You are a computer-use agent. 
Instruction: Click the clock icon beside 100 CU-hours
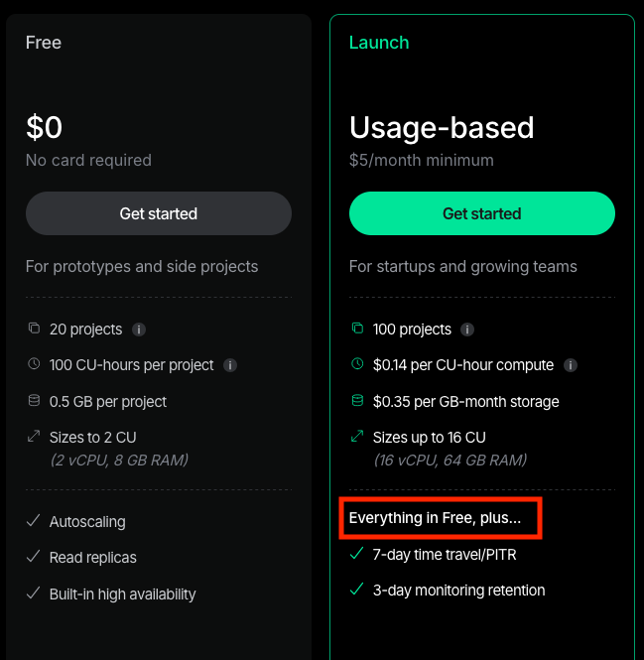coord(34,365)
